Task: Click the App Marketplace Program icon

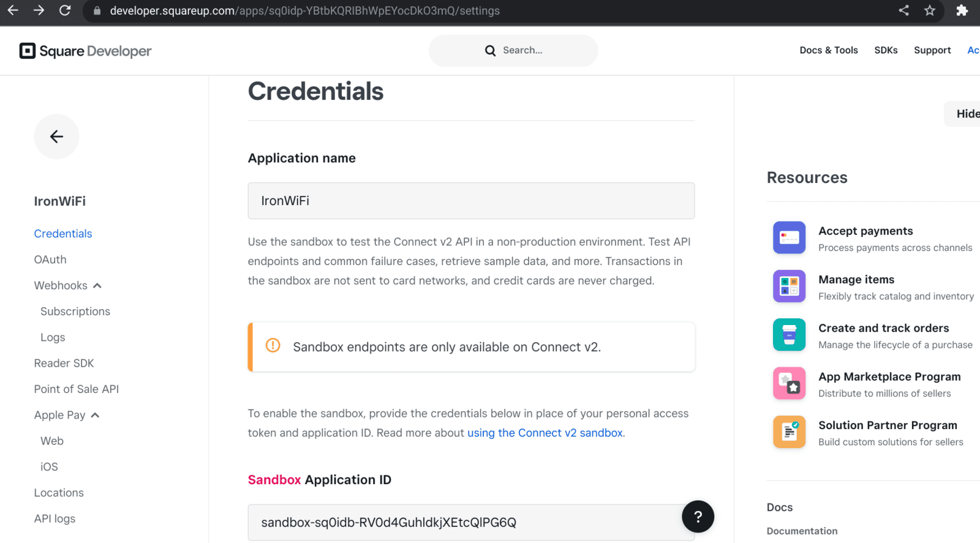Action: (789, 383)
